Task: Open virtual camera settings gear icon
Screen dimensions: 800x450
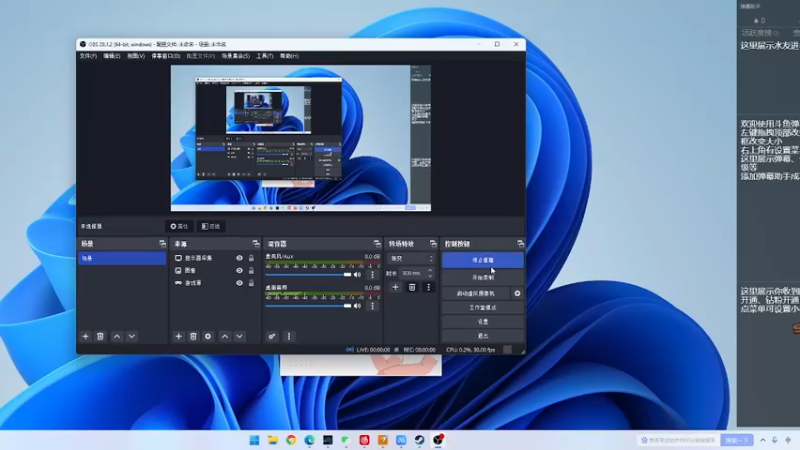Action: (517, 293)
